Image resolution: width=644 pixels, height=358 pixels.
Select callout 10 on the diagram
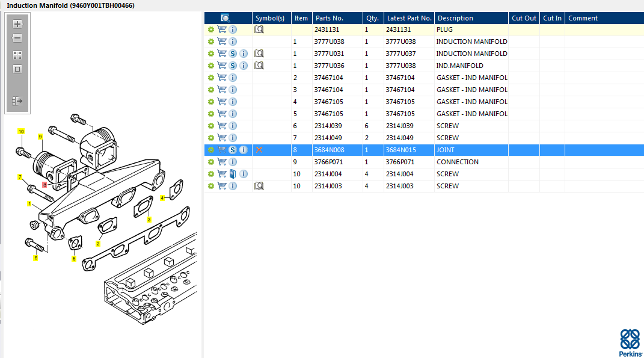tap(21, 132)
